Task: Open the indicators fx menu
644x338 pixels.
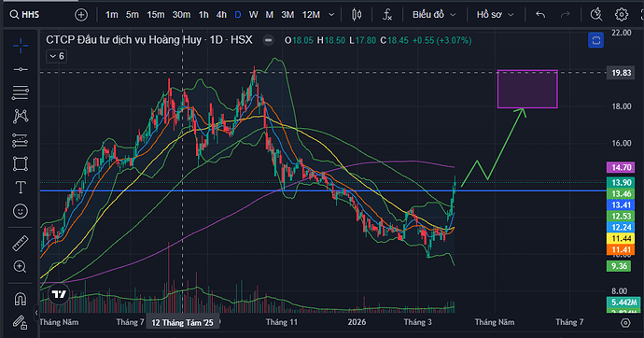Action: [387, 15]
